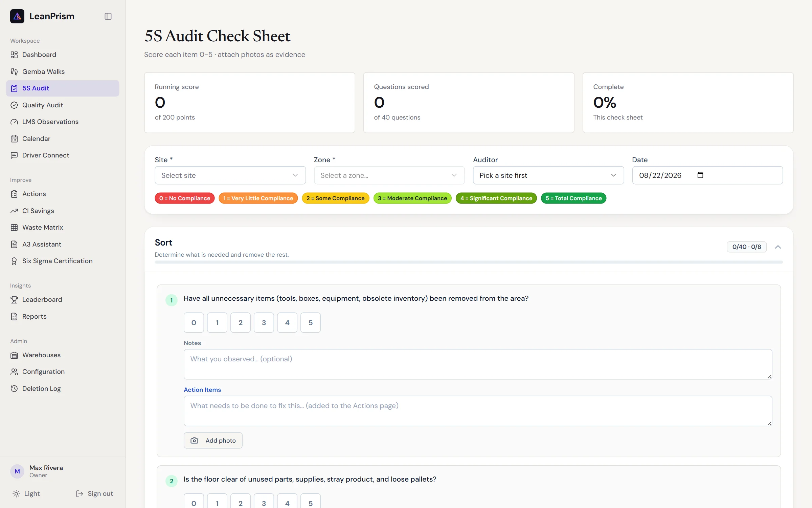Click the 5 = Total Compliance green badge
The width and height of the screenshot is (812, 508).
tap(573, 198)
